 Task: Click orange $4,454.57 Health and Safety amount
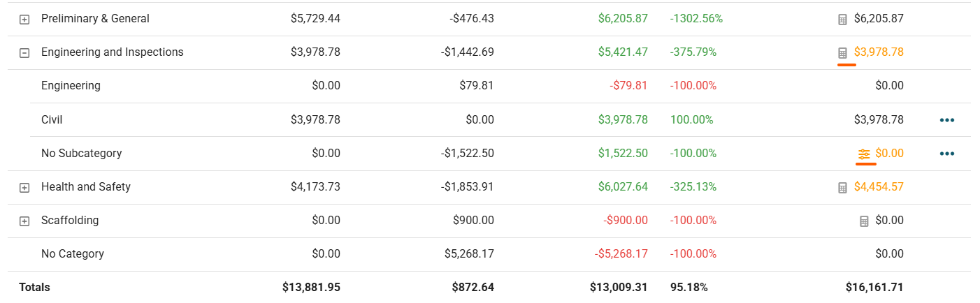[x=879, y=187]
